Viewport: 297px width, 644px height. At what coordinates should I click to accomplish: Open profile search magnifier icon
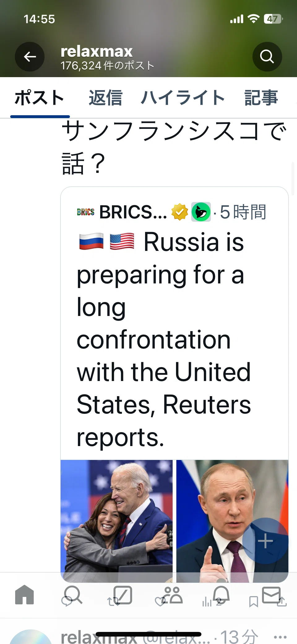click(x=267, y=57)
